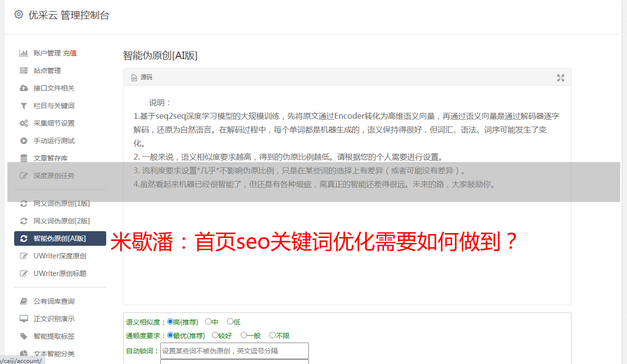Toggle the editor fullscreen expand icon
The height and width of the screenshot is (364, 627).
tap(561, 78)
